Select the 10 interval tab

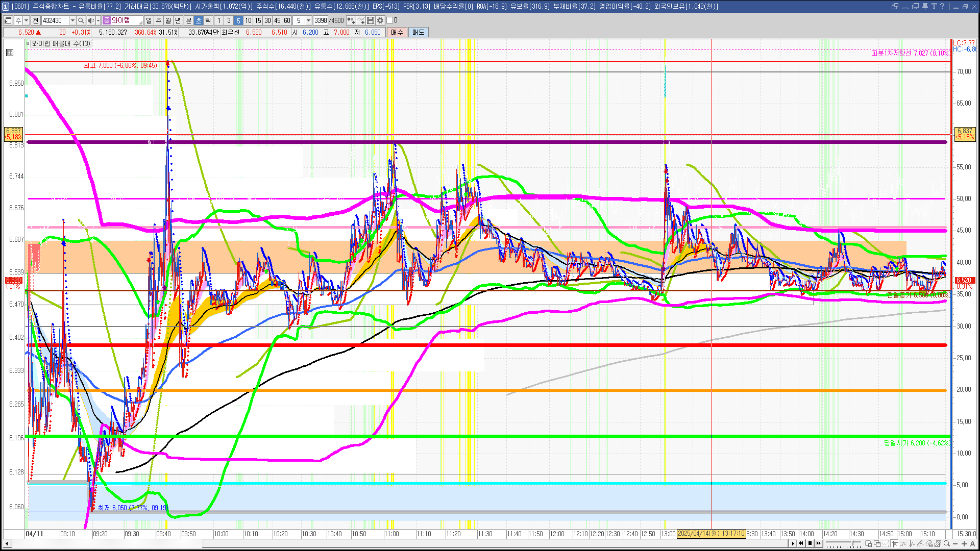point(248,20)
